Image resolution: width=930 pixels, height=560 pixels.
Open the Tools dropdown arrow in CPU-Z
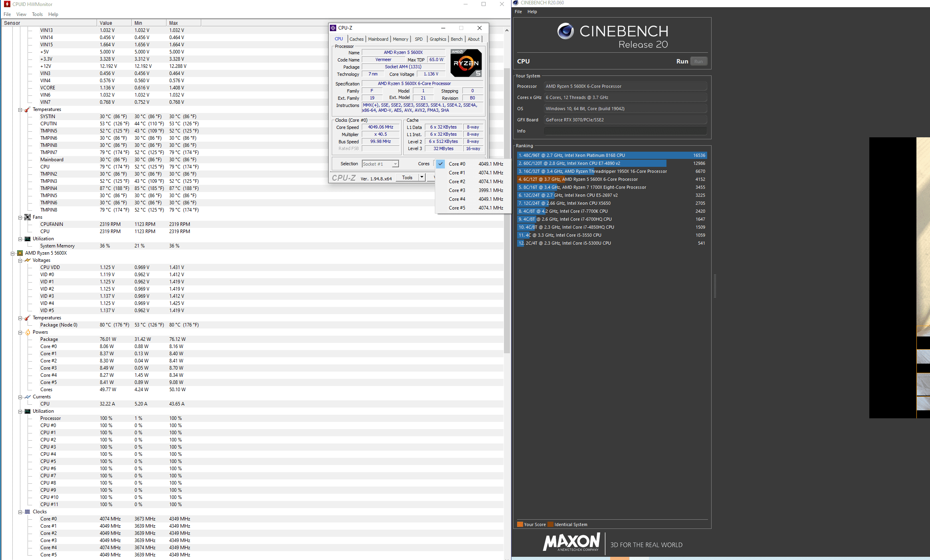[x=422, y=177]
